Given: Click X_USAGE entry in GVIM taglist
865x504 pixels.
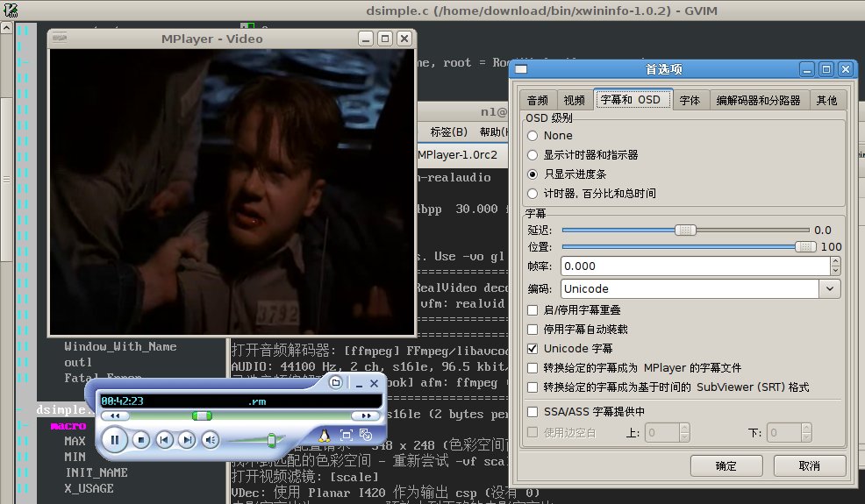Looking at the screenshot, I should pos(89,488).
